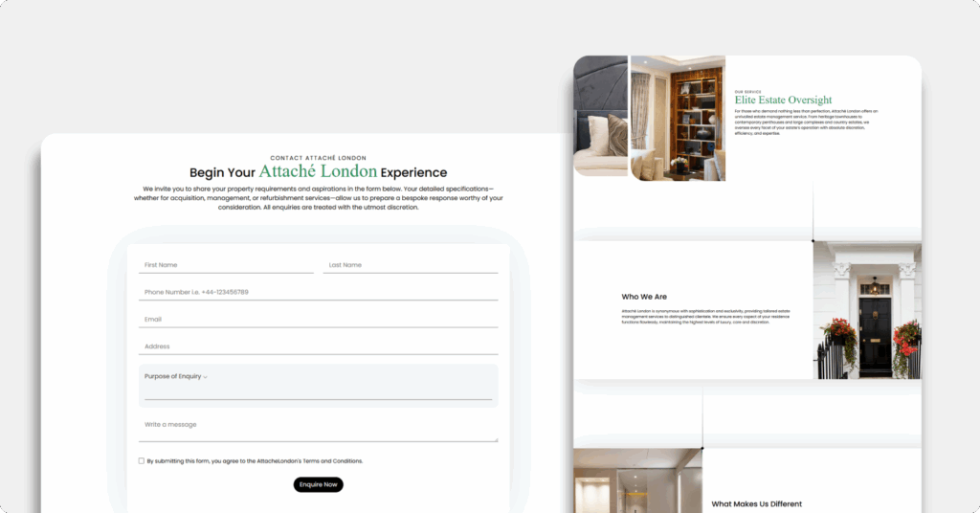Click the green Attaché London title text
Screen dimensions: 980x513
coord(318,171)
